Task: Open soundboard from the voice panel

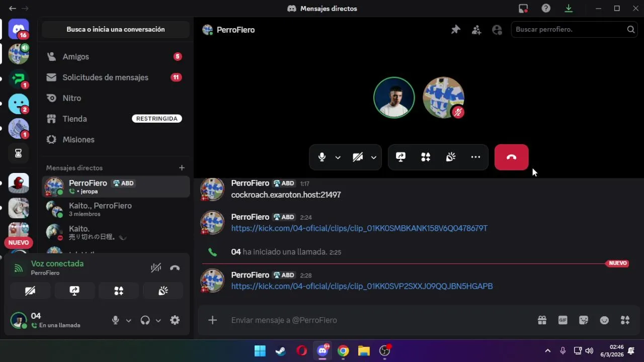Action: coord(163,291)
